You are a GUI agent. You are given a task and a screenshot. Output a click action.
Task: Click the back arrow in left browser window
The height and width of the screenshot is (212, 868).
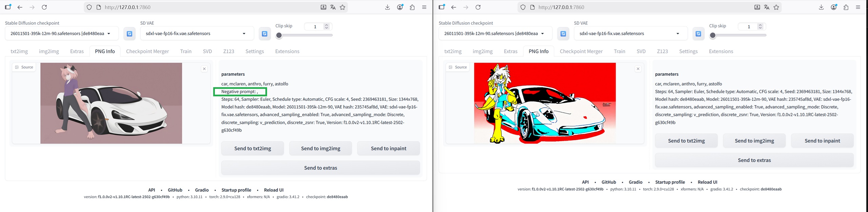[20, 7]
